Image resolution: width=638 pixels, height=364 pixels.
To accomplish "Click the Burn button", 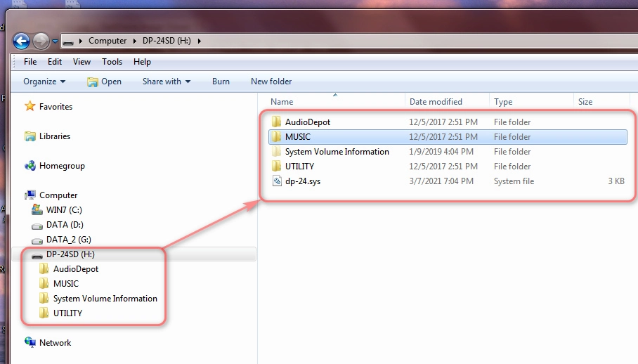I will [221, 82].
